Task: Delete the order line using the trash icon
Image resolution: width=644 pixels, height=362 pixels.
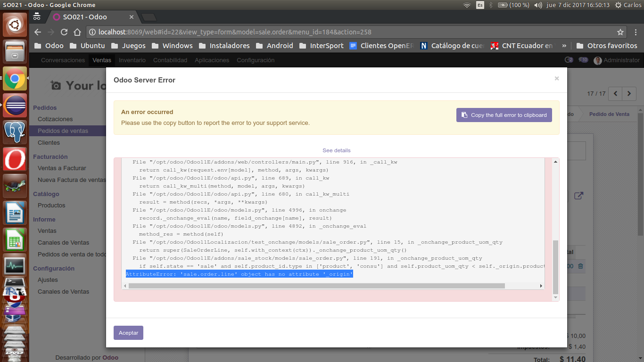Action: (580, 266)
